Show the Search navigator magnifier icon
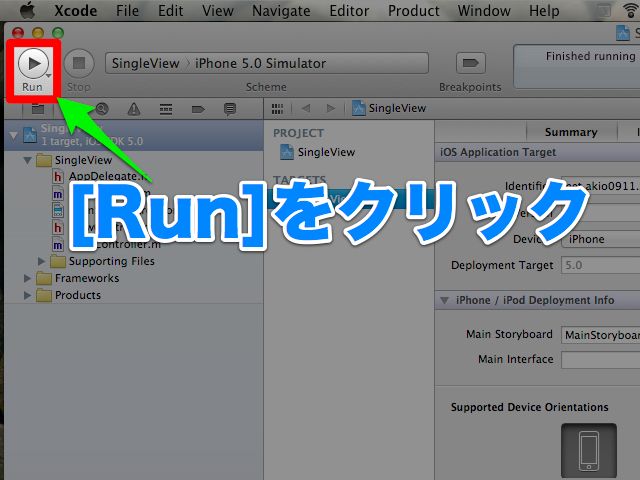640x480 pixels. pyautogui.click(x=102, y=109)
